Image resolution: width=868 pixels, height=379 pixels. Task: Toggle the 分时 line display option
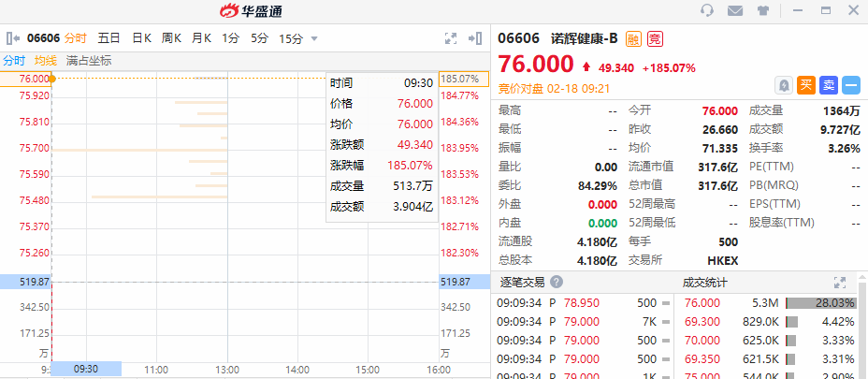pyautogui.click(x=14, y=61)
